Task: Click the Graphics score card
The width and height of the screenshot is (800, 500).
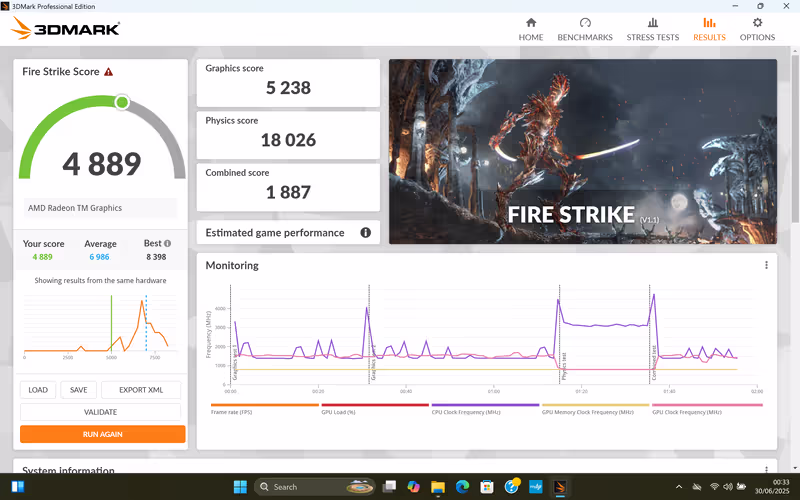Action: click(288, 83)
